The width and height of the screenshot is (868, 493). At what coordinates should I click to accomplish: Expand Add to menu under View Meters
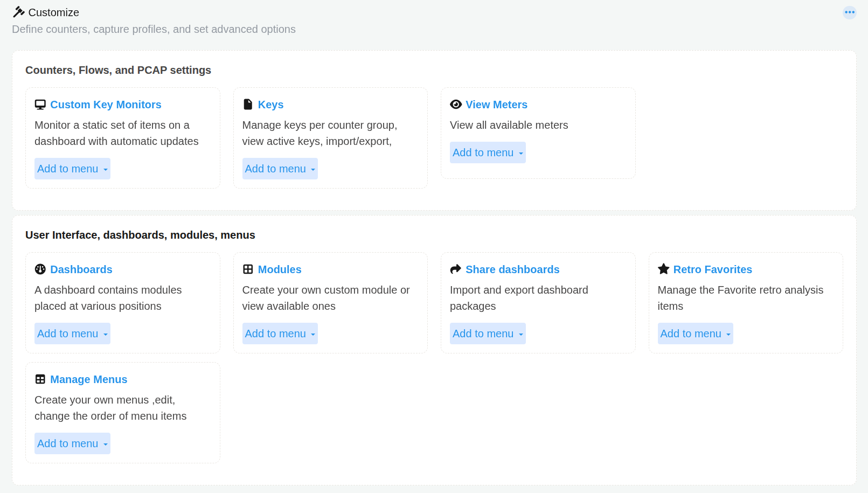coord(488,152)
